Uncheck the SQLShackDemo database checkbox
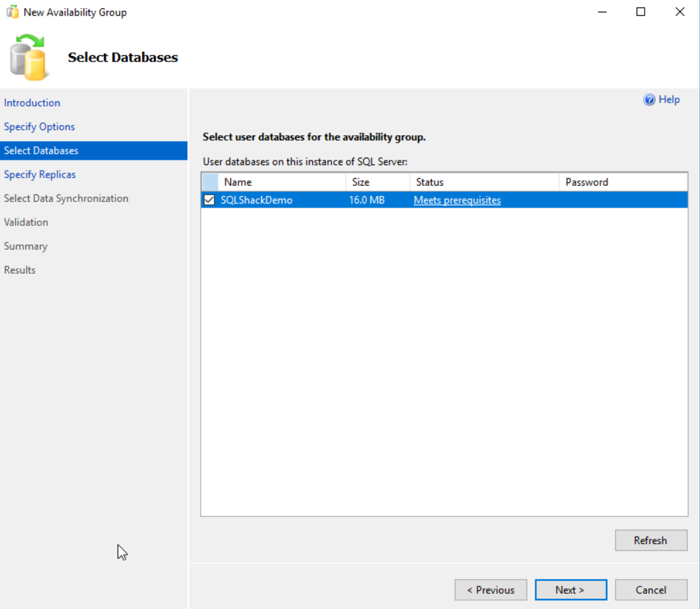Screen dimensions: 700x609 click(x=209, y=200)
